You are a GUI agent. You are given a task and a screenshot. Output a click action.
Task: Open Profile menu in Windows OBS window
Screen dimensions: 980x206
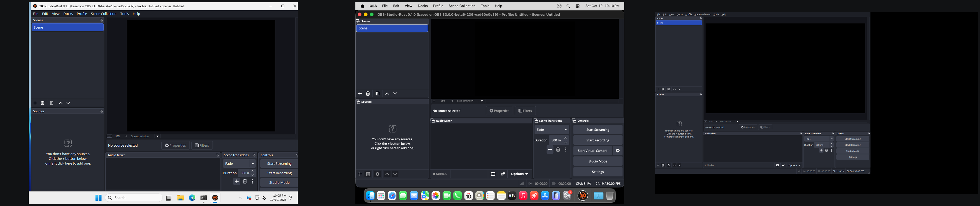pyautogui.click(x=82, y=14)
